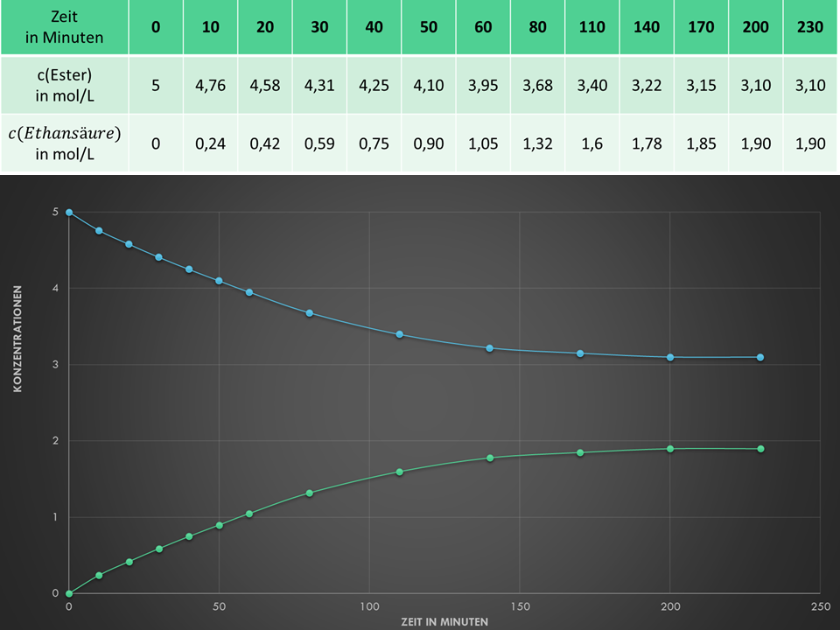
Task: Click the blue data point at time 0
Action: click(x=69, y=213)
